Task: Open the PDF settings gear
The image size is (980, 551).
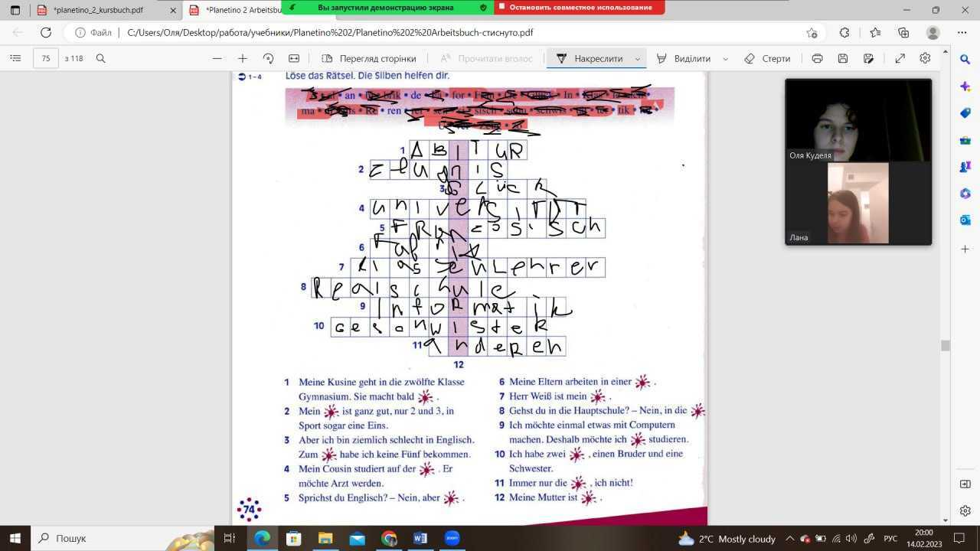Action: point(925,58)
